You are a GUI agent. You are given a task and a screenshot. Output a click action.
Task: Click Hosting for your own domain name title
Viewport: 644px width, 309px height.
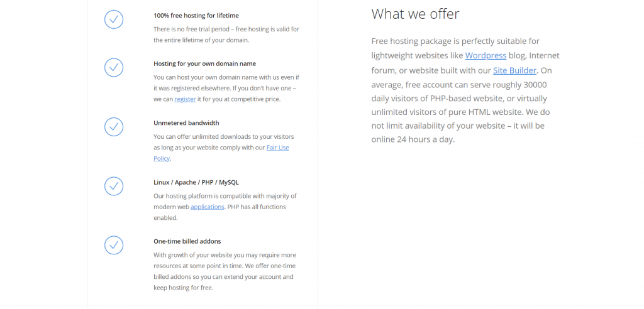coord(204,63)
